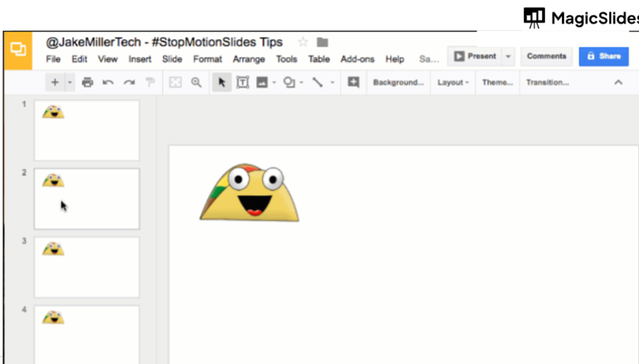Open the Slide menu
Image resolution: width=639 pixels, height=364 pixels.
coord(172,59)
